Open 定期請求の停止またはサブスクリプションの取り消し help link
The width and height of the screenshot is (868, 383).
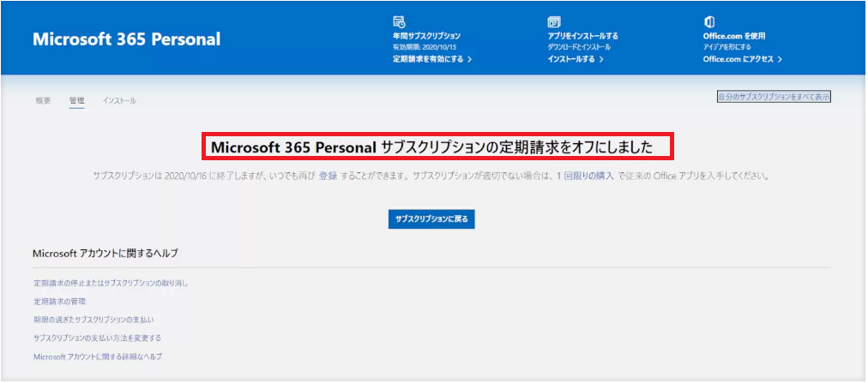coord(111,284)
